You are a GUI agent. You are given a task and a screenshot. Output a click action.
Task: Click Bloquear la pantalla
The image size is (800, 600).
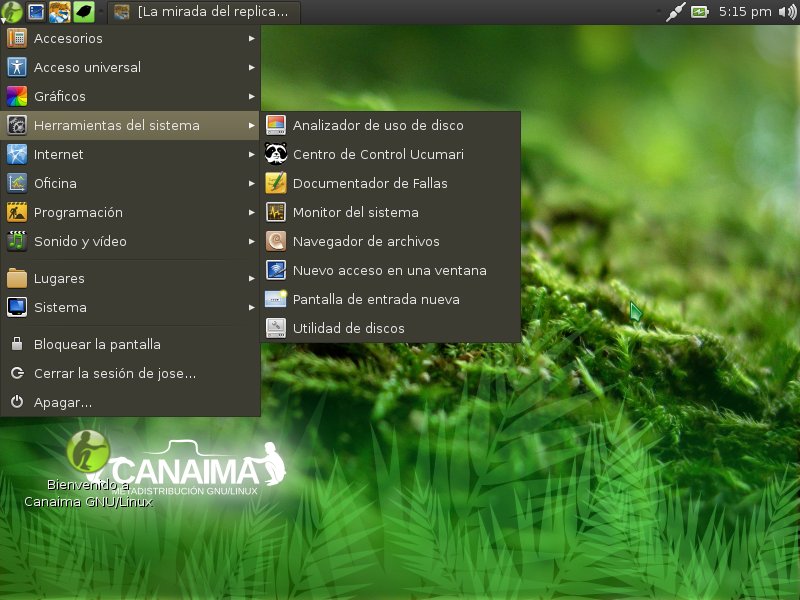(97, 345)
